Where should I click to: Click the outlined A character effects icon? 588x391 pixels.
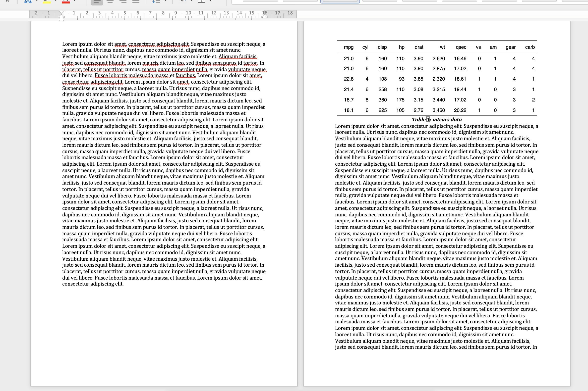[28, 1]
